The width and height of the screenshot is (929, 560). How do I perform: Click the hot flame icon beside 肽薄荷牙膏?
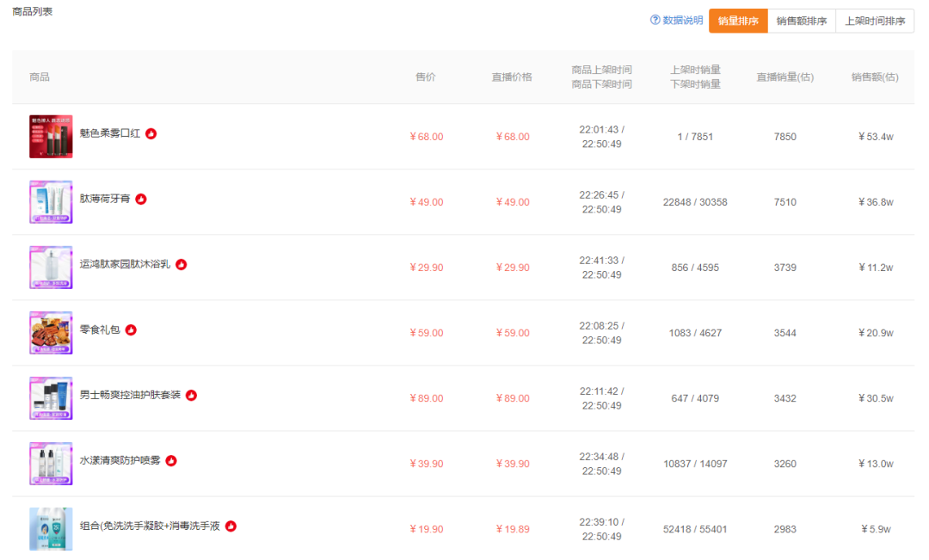click(141, 199)
